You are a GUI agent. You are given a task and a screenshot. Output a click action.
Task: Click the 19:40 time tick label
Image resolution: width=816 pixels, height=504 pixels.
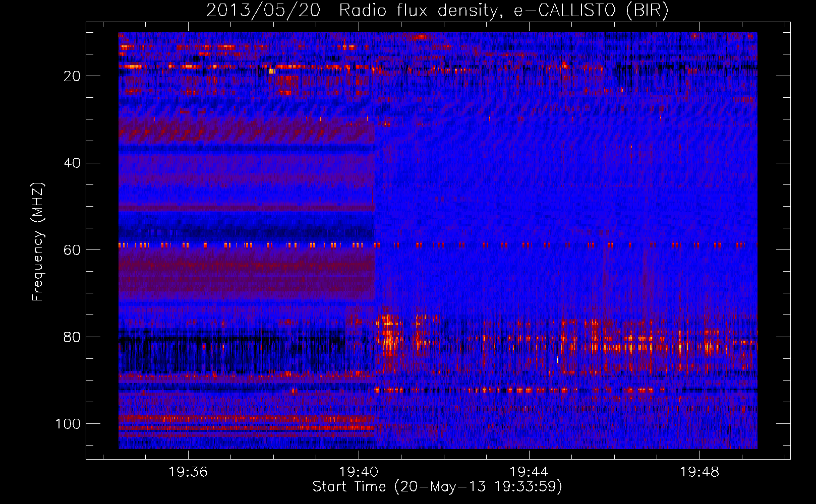pos(359,472)
